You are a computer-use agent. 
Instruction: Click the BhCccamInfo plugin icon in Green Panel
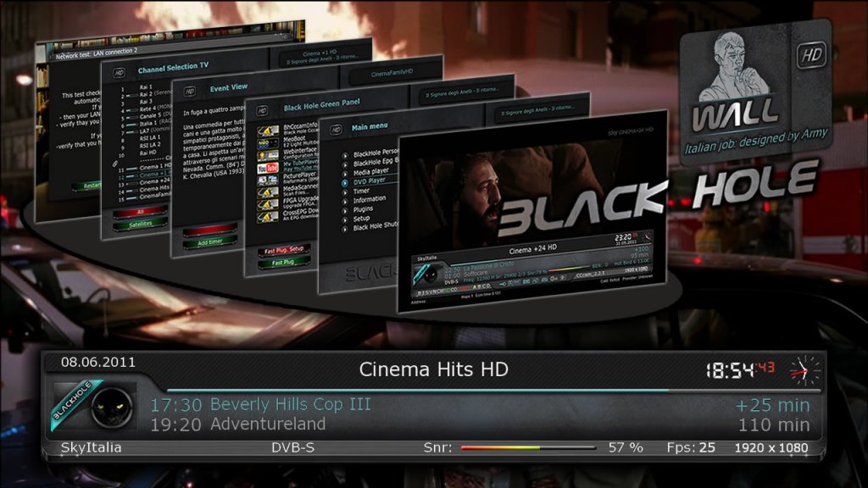pos(267,131)
